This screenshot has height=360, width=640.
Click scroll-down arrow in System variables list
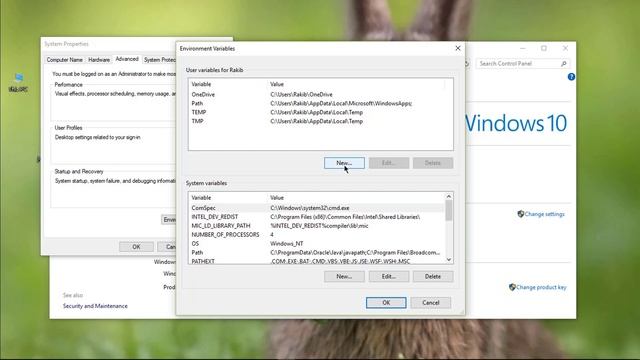coord(449,260)
